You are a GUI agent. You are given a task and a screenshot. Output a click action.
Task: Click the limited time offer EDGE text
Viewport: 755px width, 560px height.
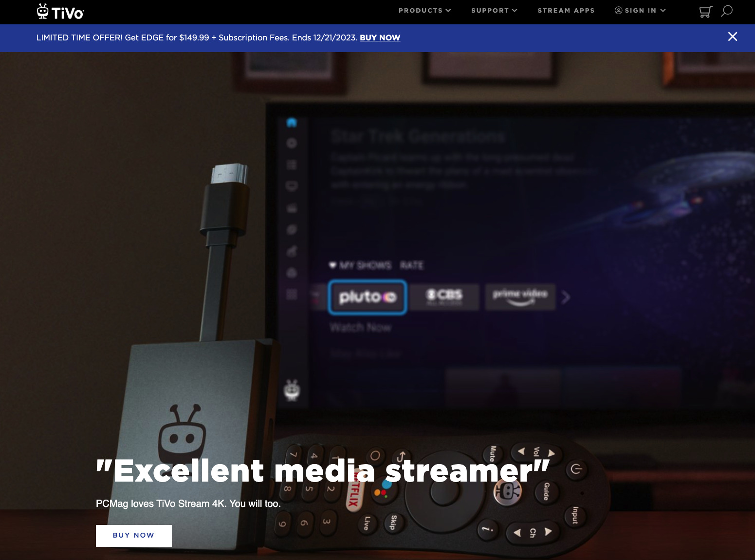click(197, 37)
